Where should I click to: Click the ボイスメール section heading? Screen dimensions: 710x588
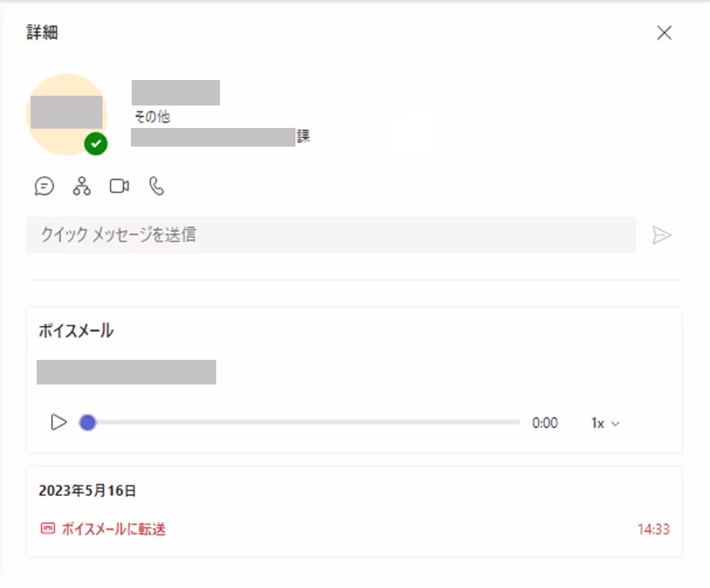(x=76, y=331)
